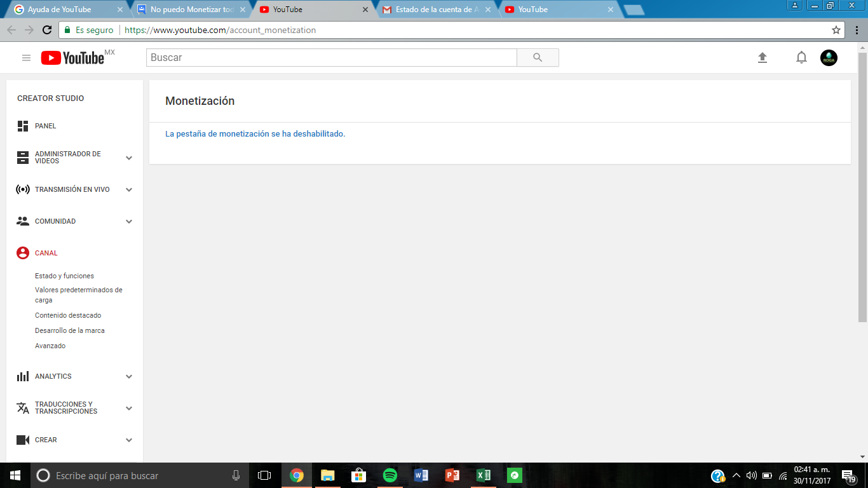Open Word from the taskbar
Viewport: 868px width, 488px height.
(x=421, y=475)
